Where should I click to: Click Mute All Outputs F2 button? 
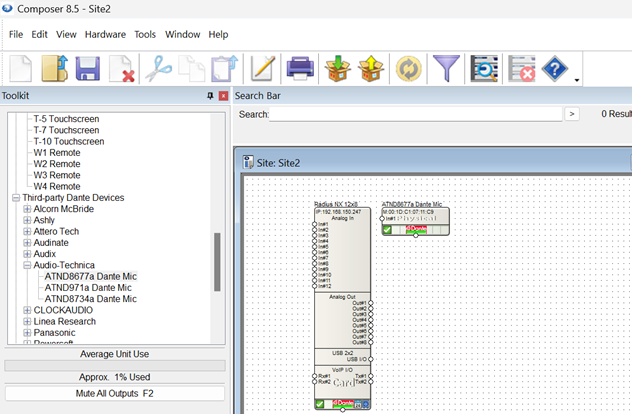114,394
